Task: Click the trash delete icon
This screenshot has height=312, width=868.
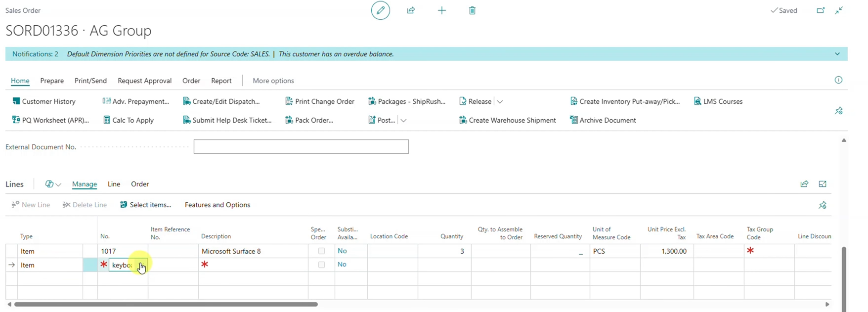Action: pos(472,10)
